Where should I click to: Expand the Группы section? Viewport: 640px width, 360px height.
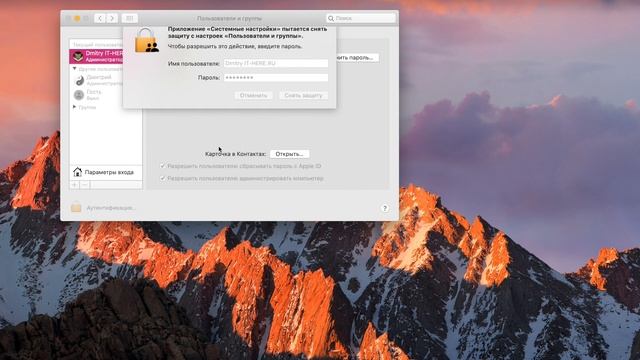[75, 107]
